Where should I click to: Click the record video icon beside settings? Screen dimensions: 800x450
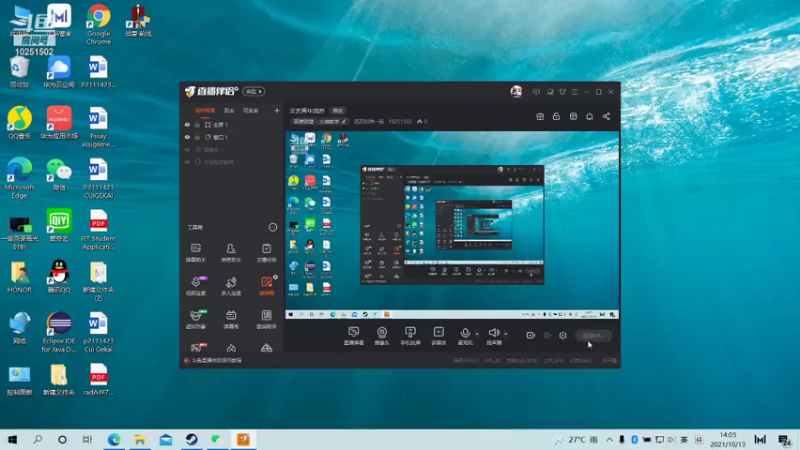point(531,336)
